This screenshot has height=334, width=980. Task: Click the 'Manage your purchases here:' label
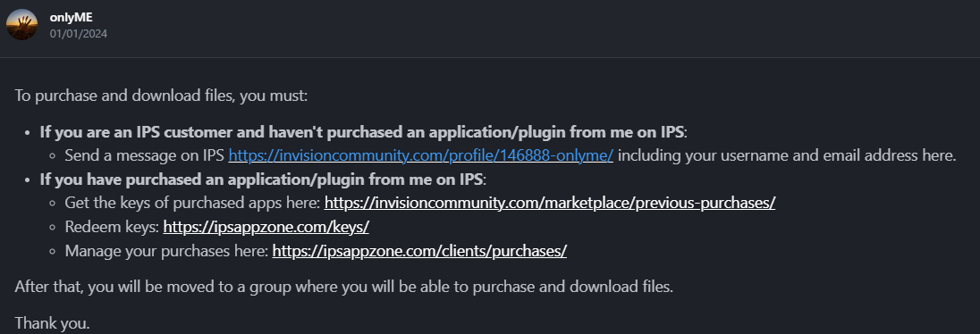[x=167, y=251]
